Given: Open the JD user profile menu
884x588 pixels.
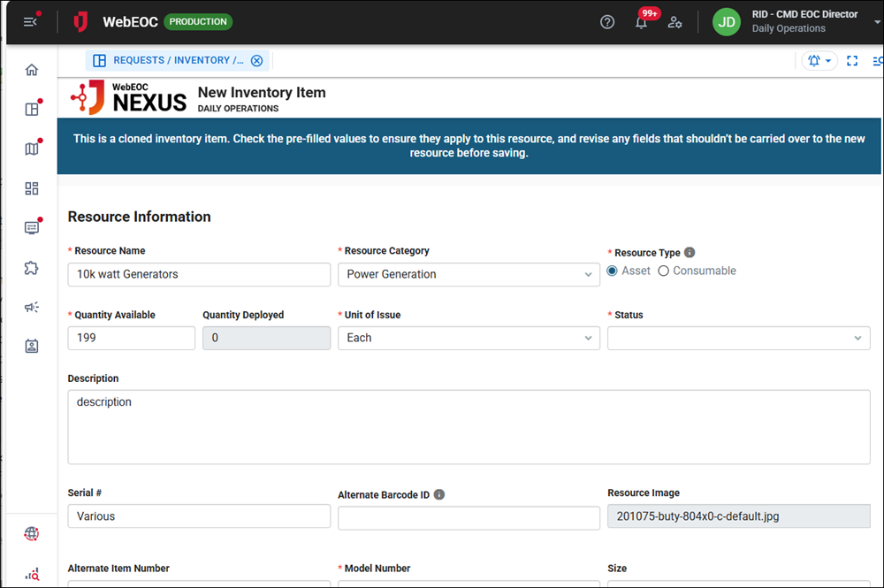Looking at the screenshot, I should (x=791, y=22).
